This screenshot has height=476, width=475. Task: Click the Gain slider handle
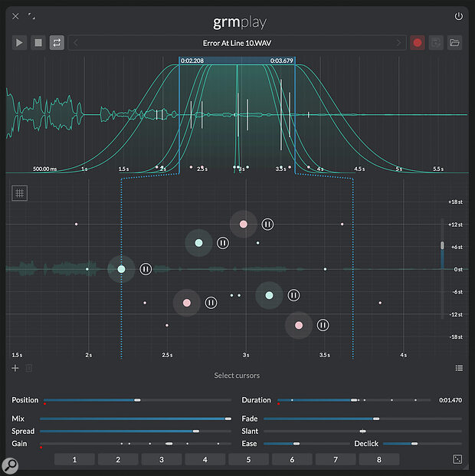pyautogui.click(x=169, y=444)
